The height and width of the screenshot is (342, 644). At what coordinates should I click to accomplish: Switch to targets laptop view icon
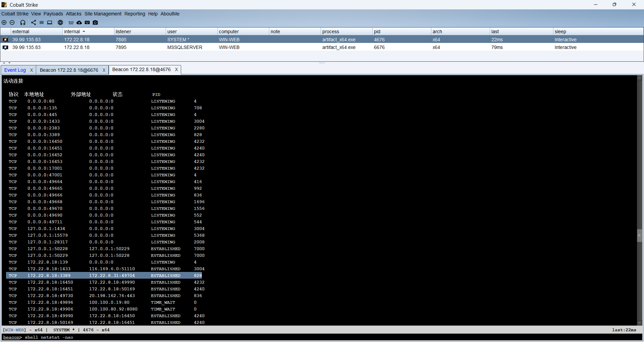tap(50, 22)
